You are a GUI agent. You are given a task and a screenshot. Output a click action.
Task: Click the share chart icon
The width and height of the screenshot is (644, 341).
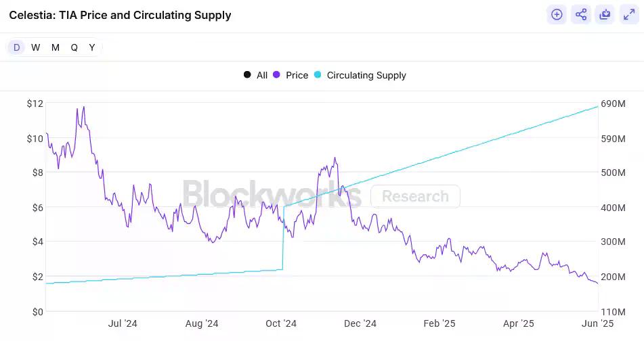coord(580,14)
